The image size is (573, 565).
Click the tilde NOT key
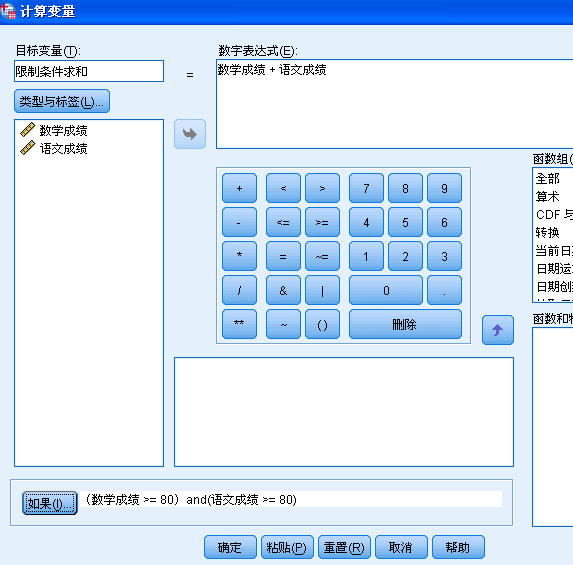tap(283, 324)
